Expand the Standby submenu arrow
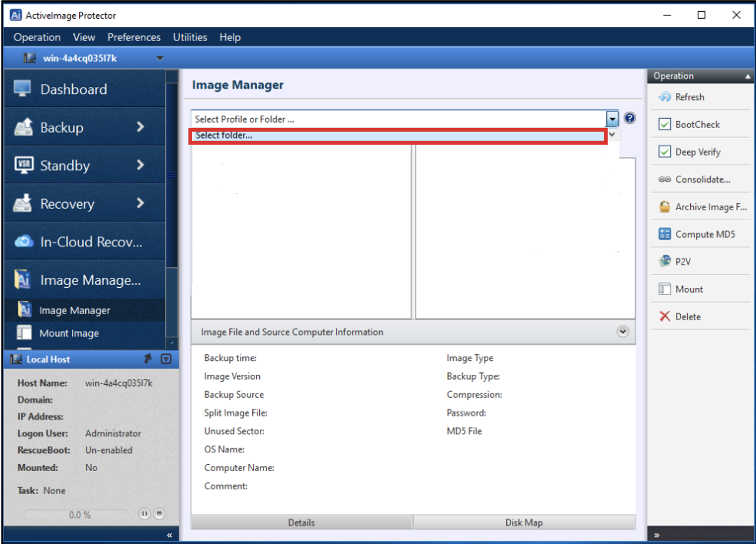The image size is (756, 544). [141, 165]
